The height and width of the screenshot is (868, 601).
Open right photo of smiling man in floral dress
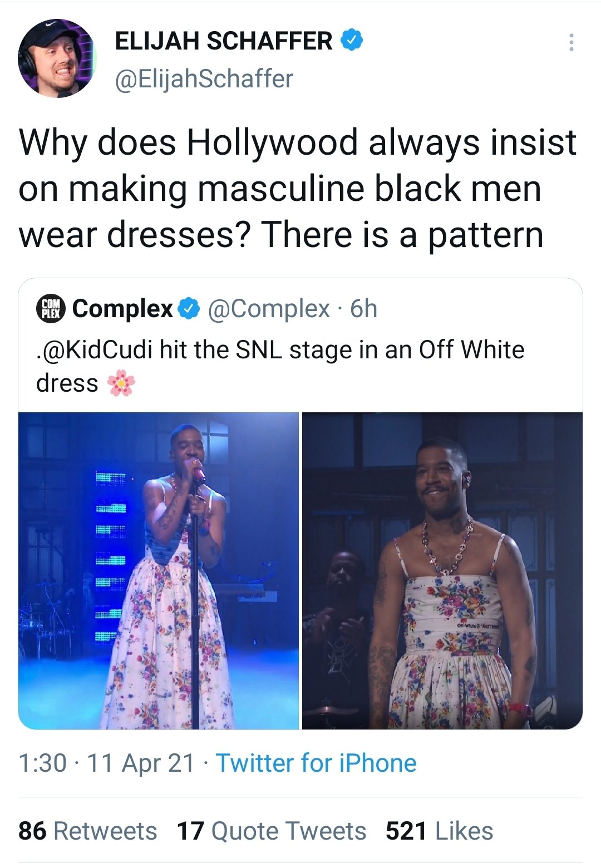click(x=442, y=570)
